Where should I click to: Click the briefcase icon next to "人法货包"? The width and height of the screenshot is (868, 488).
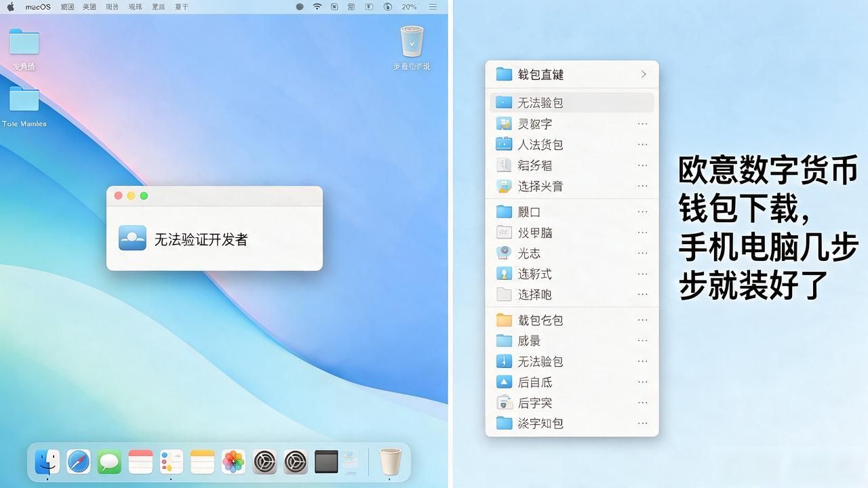(x=504, y=144)
